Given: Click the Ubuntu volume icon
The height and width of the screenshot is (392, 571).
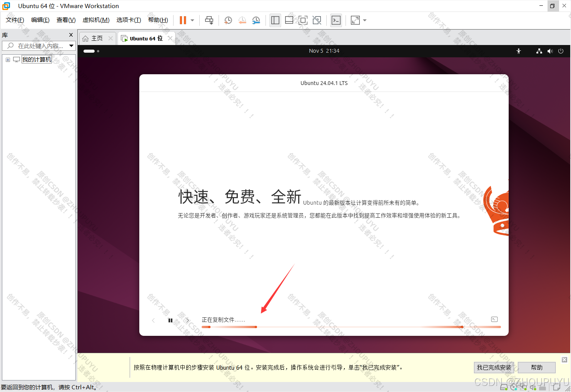Looking at the screenshot, I should (550, 51).
